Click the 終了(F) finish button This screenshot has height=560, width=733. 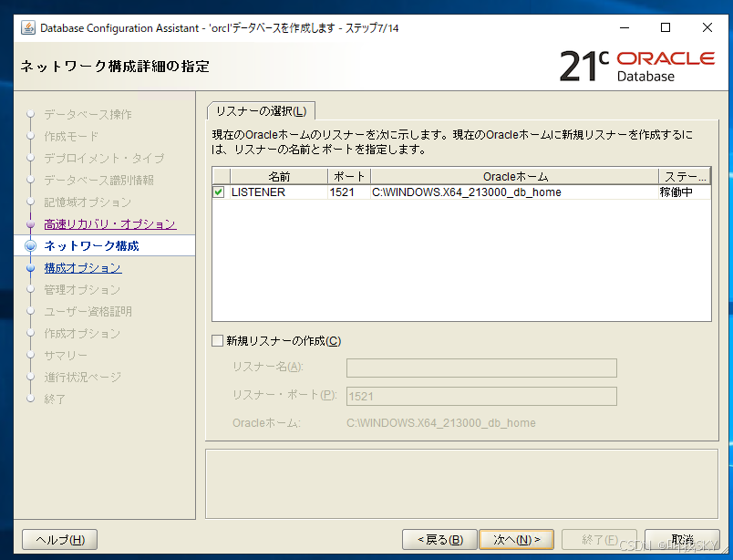(x=599, y=539)
